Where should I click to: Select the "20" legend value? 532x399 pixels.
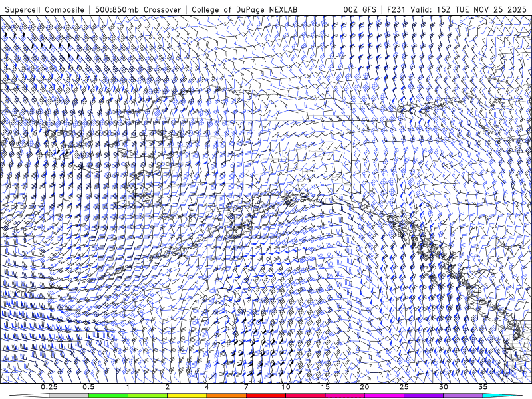(364, 387)
